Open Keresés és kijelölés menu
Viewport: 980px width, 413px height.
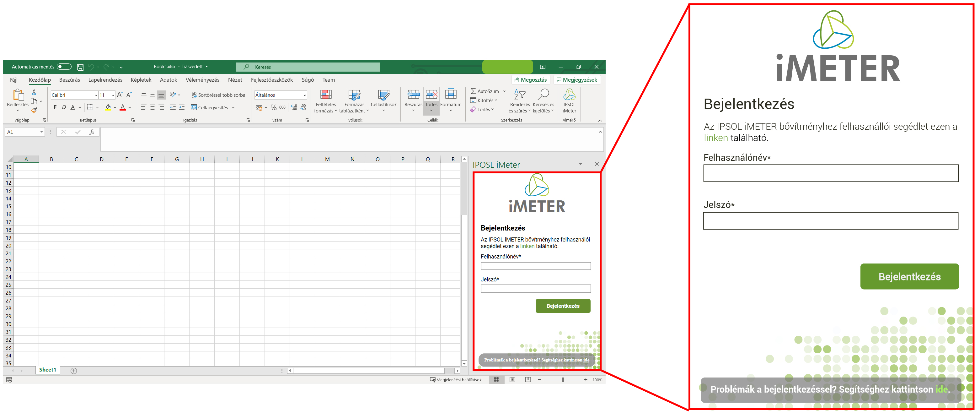543,101
